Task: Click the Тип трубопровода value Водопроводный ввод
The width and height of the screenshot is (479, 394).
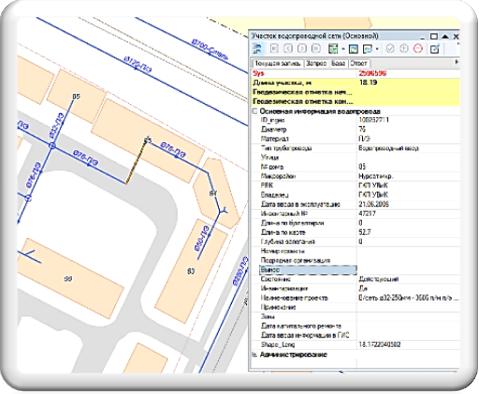Action: pos(388,148)
